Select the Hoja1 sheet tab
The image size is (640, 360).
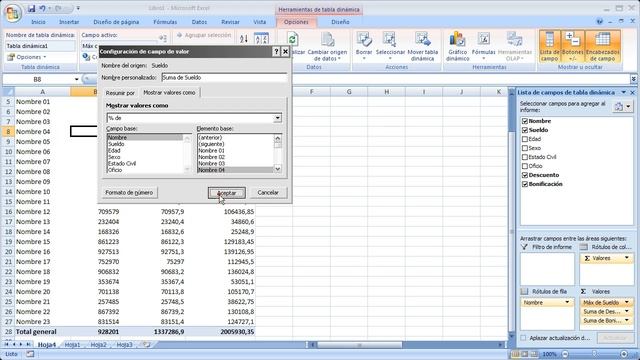[72, 345]
